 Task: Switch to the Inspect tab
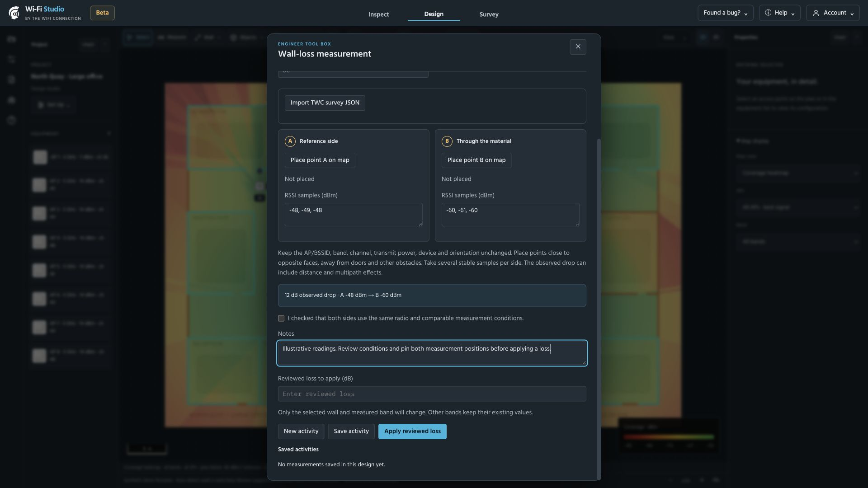[378, 14]
